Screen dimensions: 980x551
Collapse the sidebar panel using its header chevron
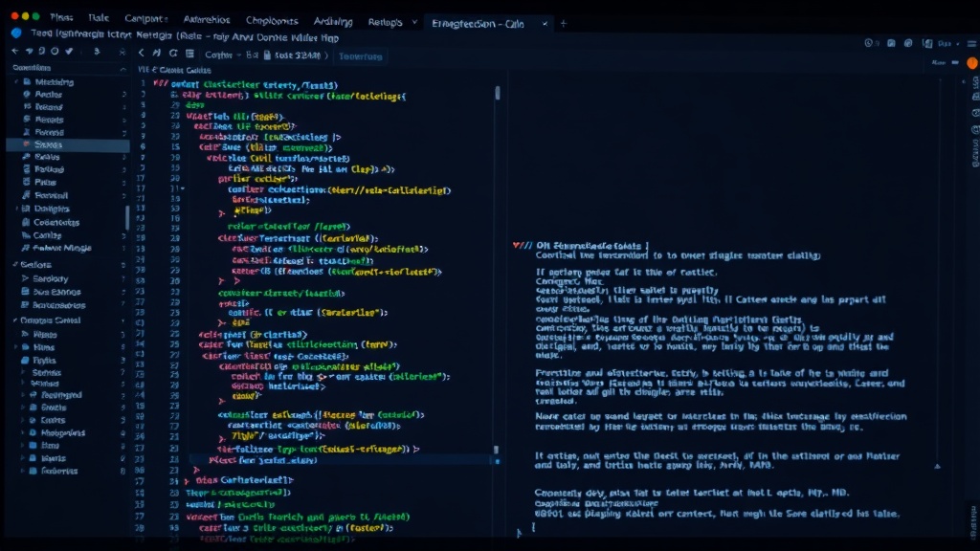point(122,69)
